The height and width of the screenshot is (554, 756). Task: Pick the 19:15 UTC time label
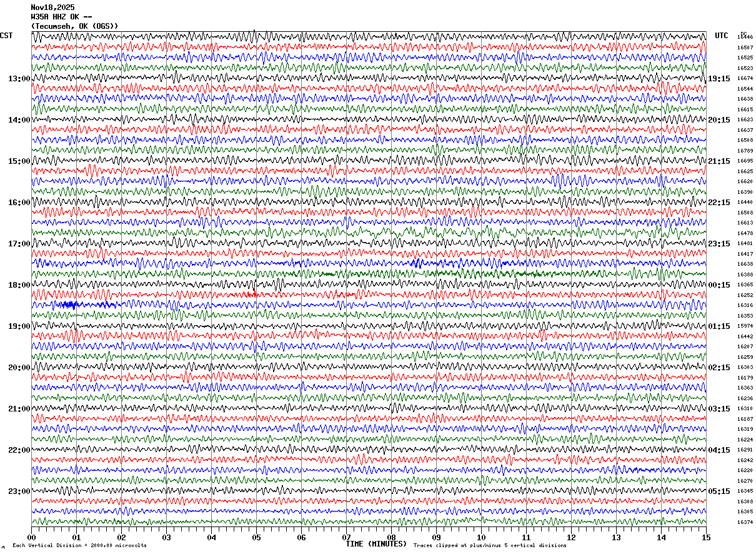pos(719,79)
